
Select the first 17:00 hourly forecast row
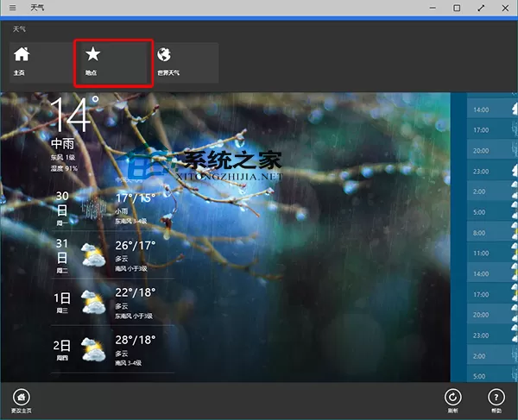492,130
